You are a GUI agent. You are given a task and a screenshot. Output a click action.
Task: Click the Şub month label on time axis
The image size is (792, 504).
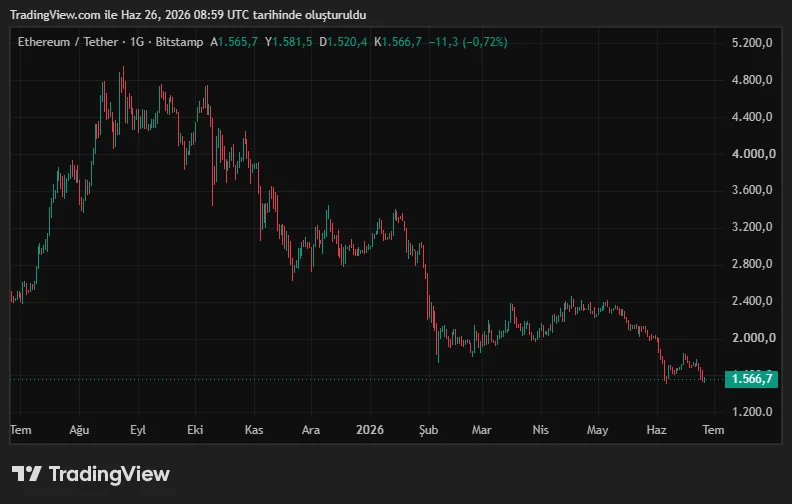pos(428,430)
